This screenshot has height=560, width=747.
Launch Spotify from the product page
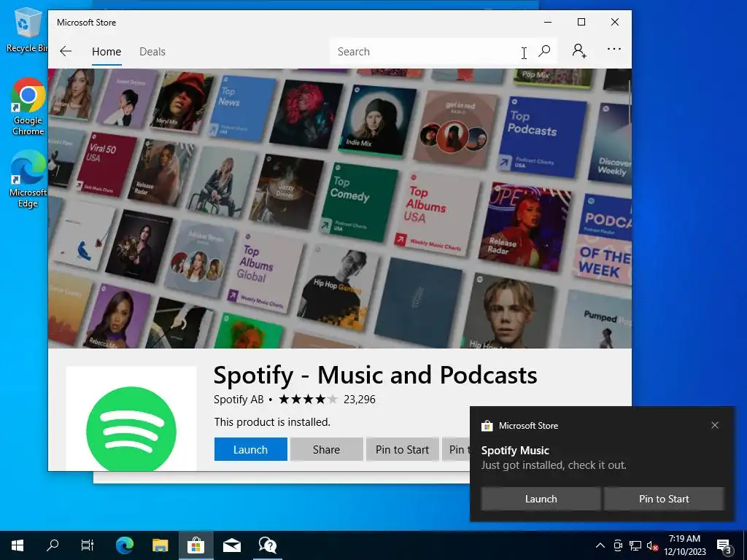pos(251,449)
